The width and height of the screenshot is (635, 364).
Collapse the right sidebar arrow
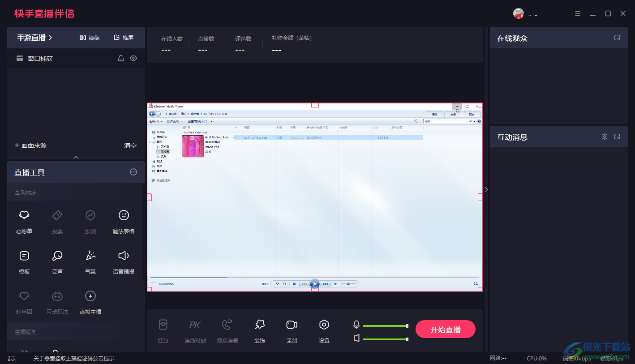pyautogui.click(x=486, y=189)
